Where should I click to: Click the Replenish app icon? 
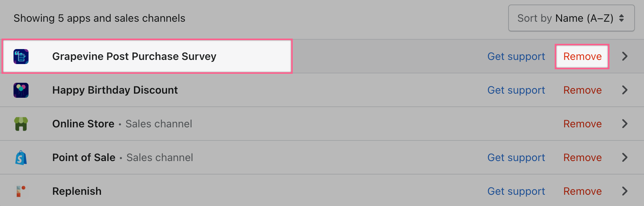point(21,191)
